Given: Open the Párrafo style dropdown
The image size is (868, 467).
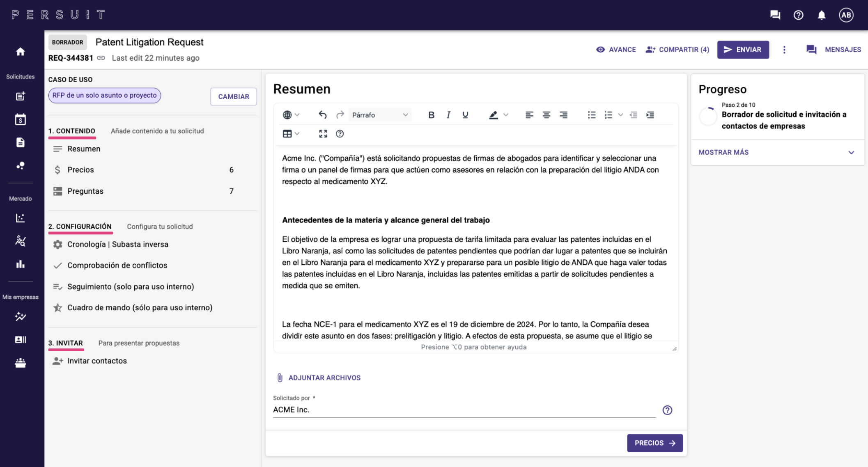Looking at the screenshot, I should tap(380, 115).
